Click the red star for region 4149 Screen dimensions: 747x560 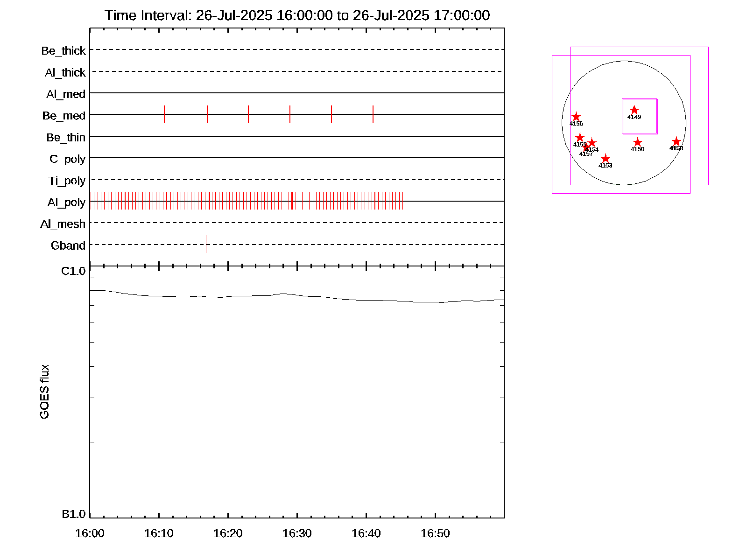pyautogui.click(x=634, y=110)
